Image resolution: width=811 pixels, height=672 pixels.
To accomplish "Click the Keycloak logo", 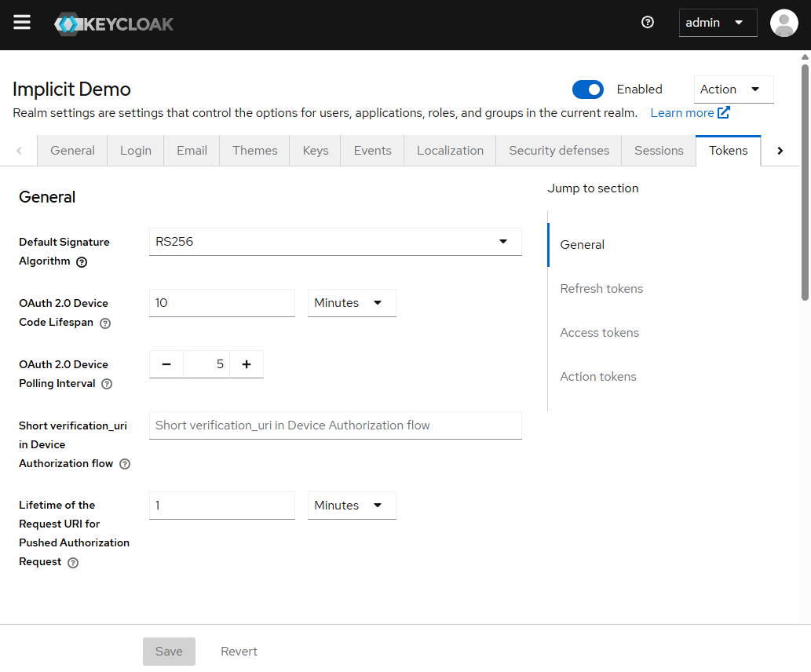I will [x=114, y=24].
